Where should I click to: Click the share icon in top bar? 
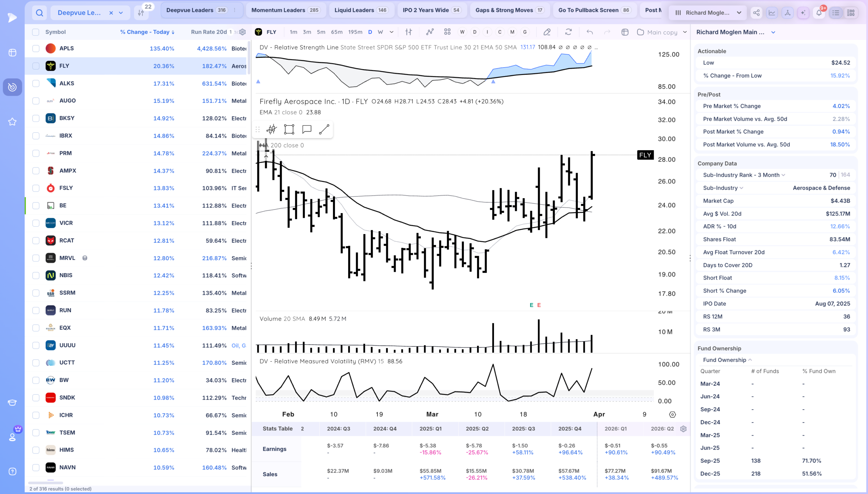(756, 13)
